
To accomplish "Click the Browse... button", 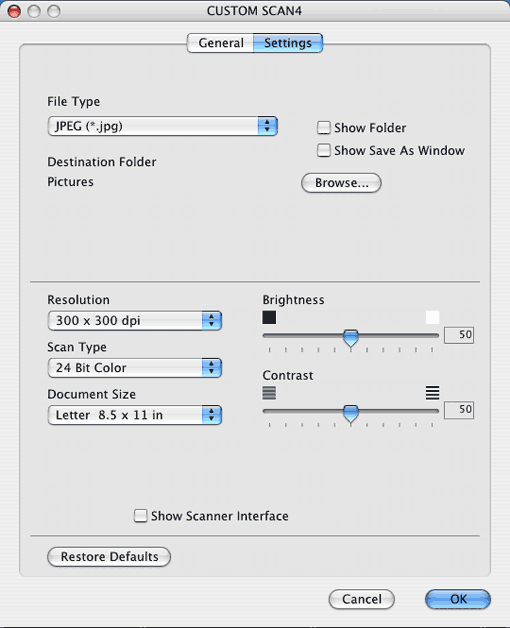I will coord(341,183).
